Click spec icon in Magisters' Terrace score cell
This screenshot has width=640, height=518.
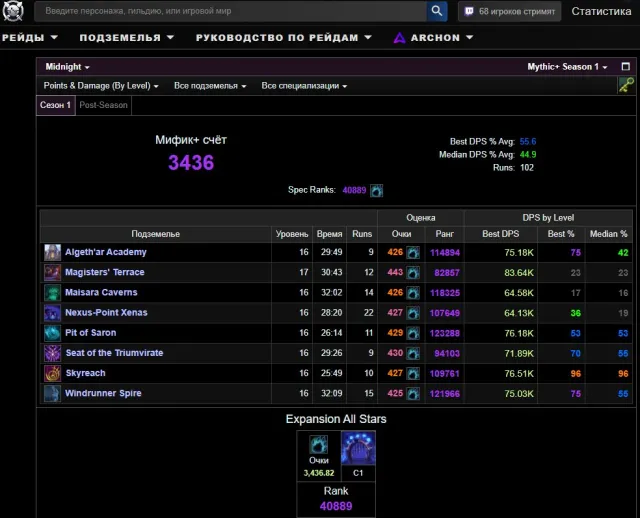413,273
